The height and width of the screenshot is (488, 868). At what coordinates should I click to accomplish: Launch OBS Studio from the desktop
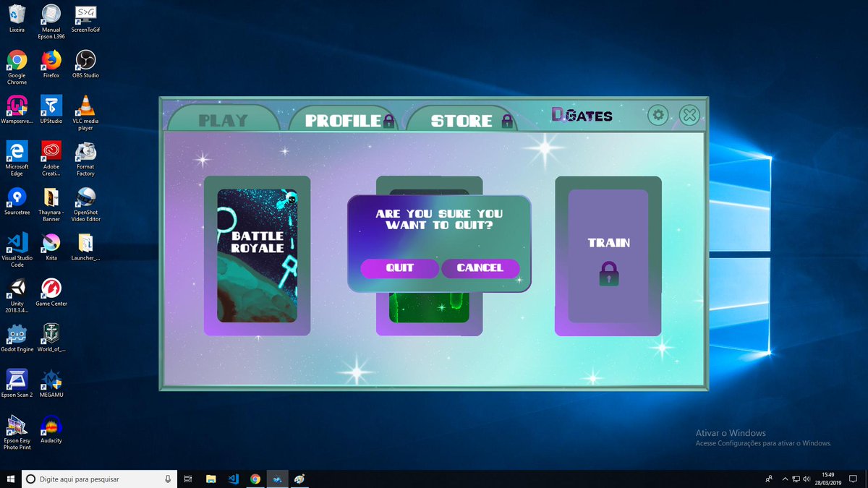(x=85, y=64)
